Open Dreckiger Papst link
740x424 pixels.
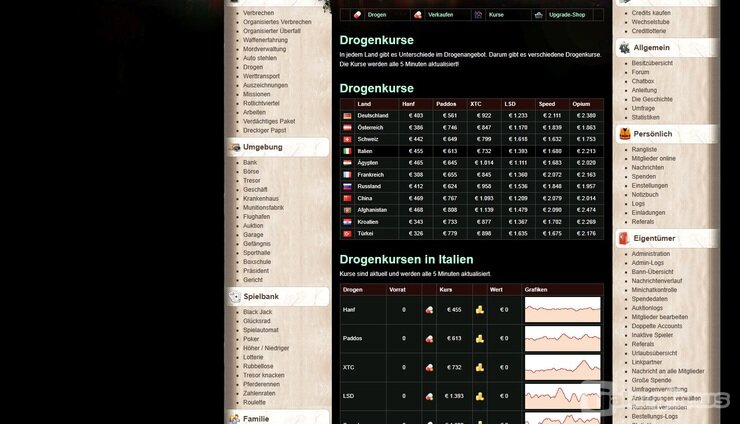(x=265, y=130)
